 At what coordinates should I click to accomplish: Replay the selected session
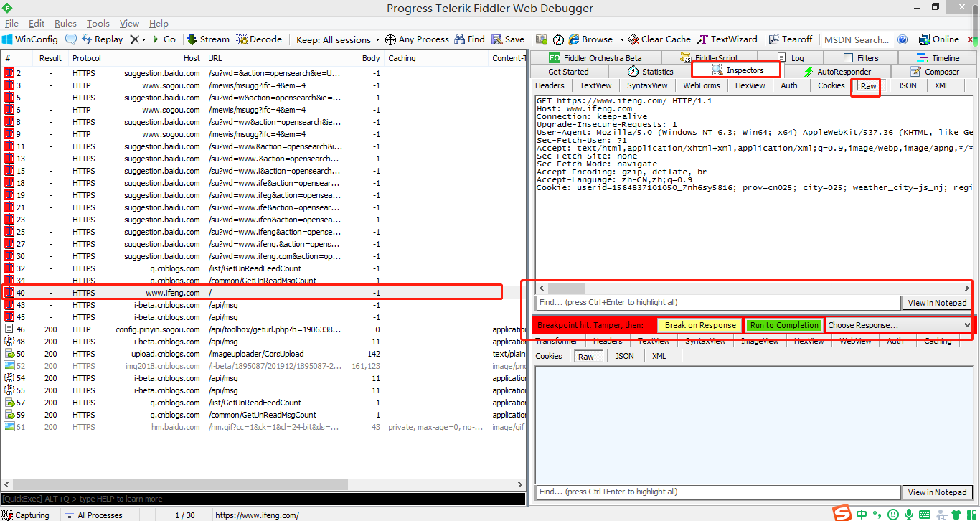(x=102, y=39)
